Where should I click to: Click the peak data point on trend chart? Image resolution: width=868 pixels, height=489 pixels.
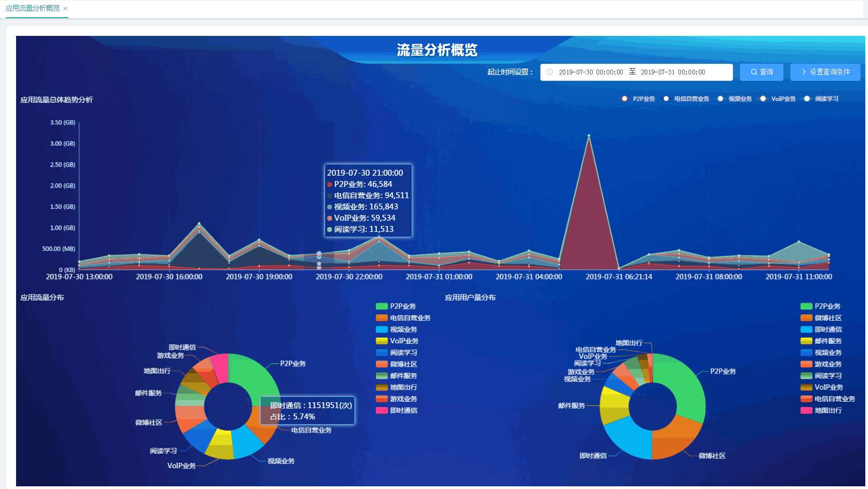(589, 136)
